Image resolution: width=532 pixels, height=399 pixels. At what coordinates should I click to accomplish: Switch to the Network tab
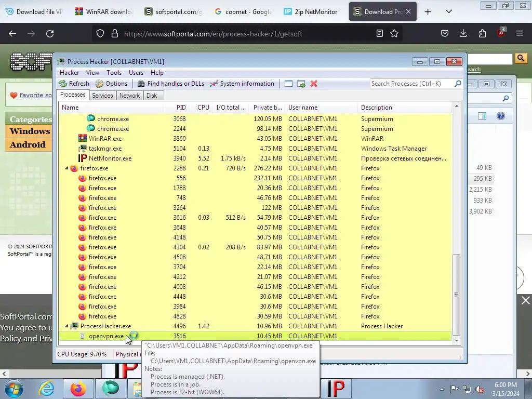(x=129, y=96)
